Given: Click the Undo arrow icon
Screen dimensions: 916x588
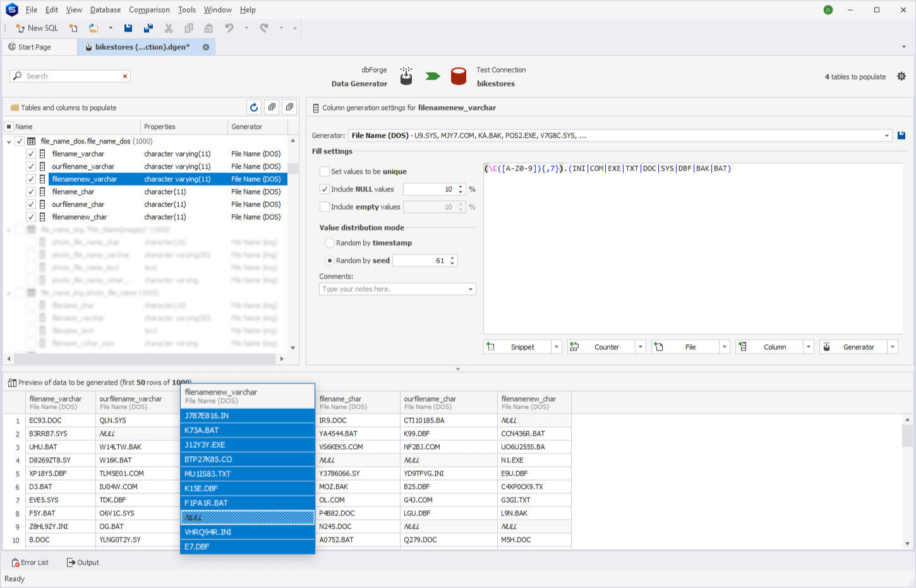Looking at the screenshot, I should [x=229, y=28].
